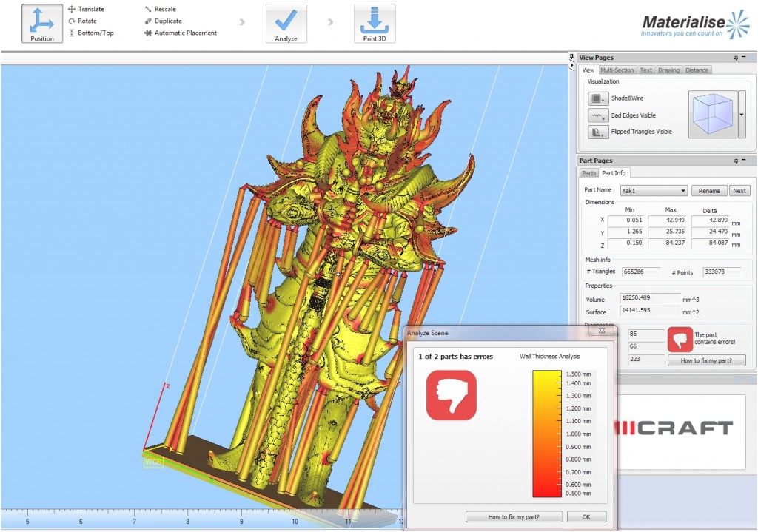Screen dimensions: 758x532
Task: Select the Rescale tool
Action: [160, 9]
